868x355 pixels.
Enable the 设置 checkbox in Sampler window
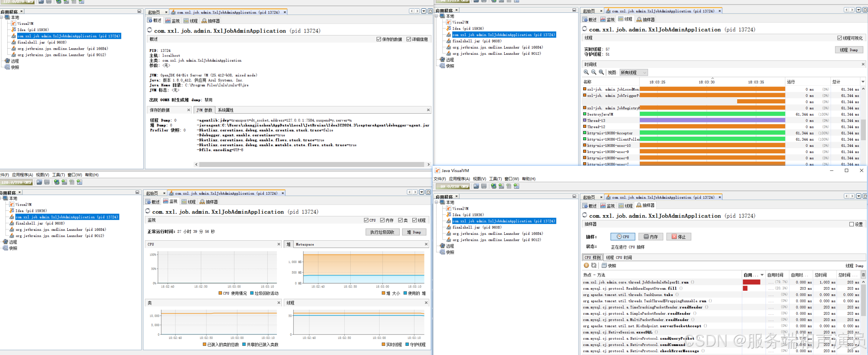click(x=852, y=224)
